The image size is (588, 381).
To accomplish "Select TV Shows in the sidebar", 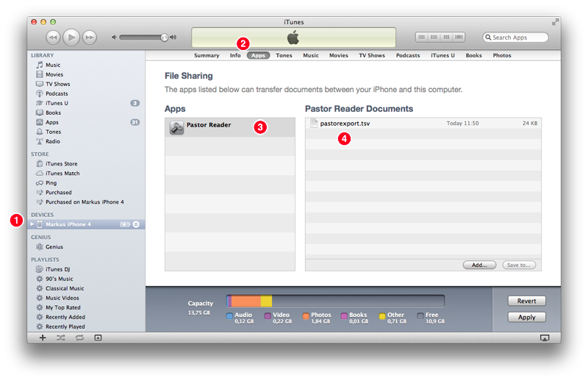I will 86,84.
